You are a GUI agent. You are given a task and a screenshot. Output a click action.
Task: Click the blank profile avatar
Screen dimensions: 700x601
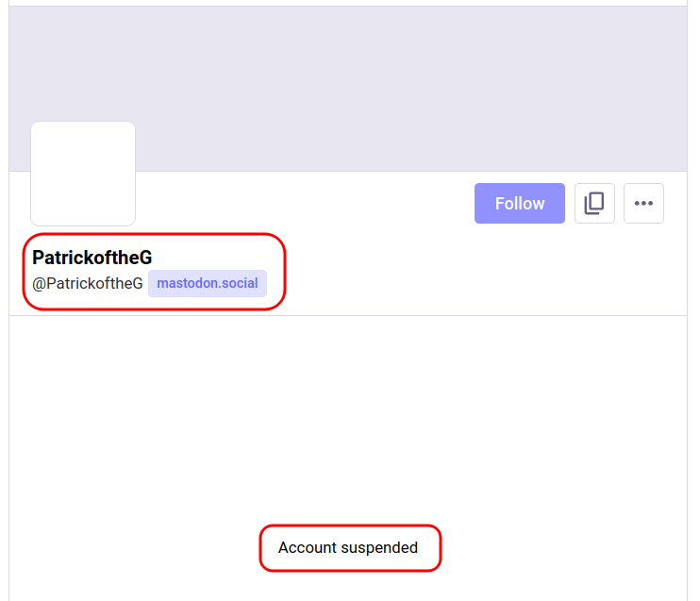tap(83, 174)
